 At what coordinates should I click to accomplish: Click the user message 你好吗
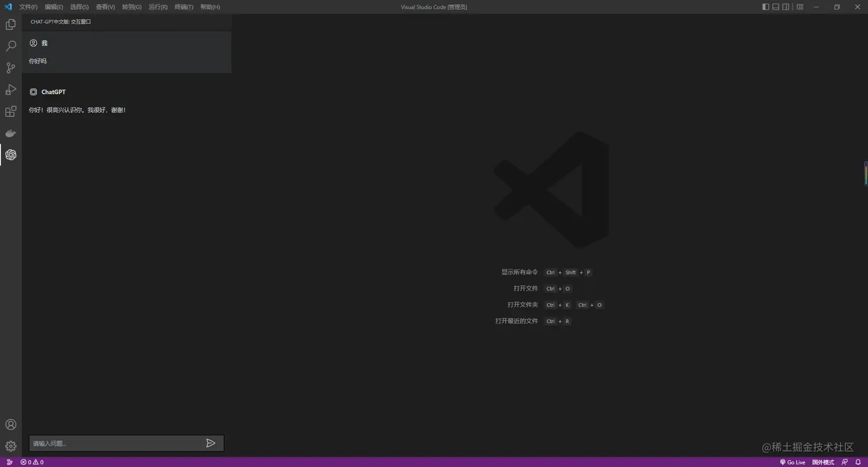click(x=38, y=61)
